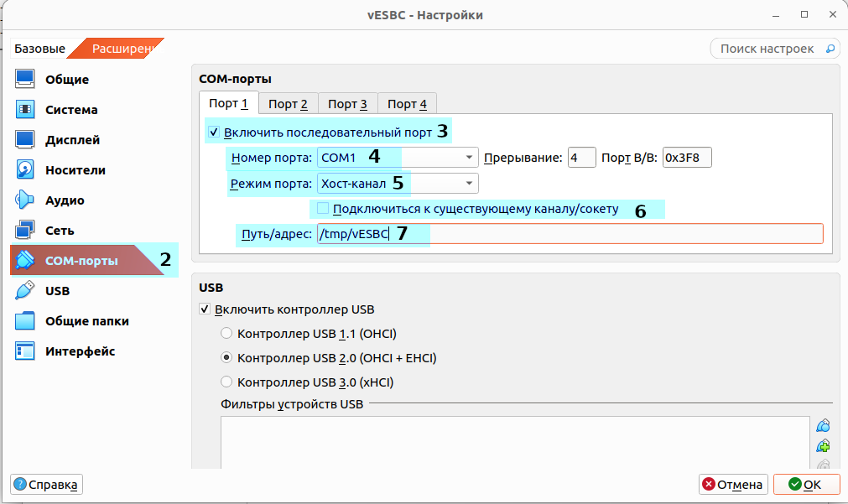The width and height of the screenshot is (848, 504).
Task: Select the Система chip icon
Action: (25, 110)
